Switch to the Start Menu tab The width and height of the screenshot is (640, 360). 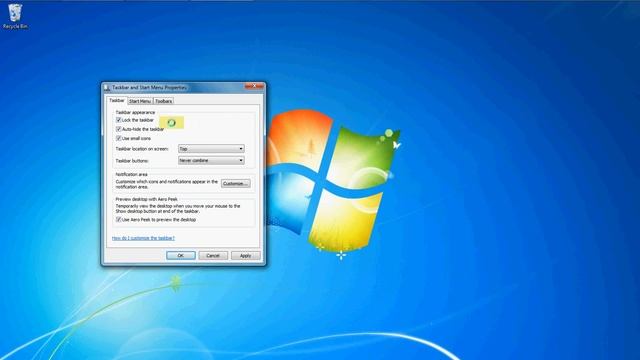[140, 101]
